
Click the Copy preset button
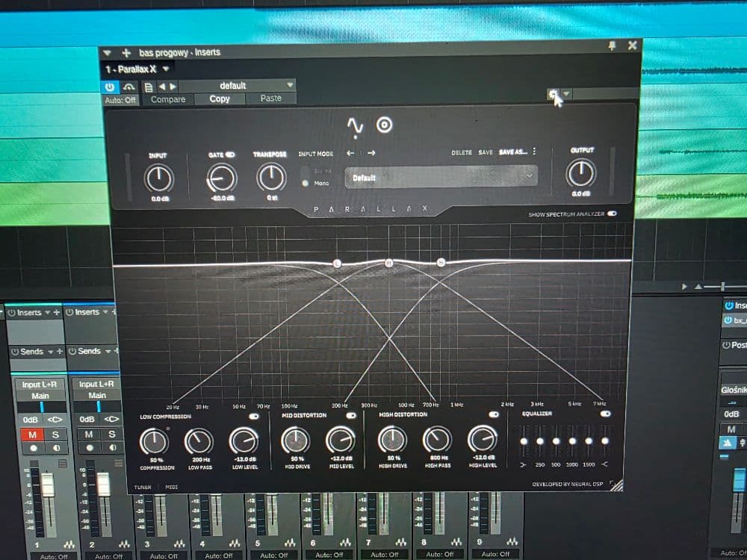219,99
